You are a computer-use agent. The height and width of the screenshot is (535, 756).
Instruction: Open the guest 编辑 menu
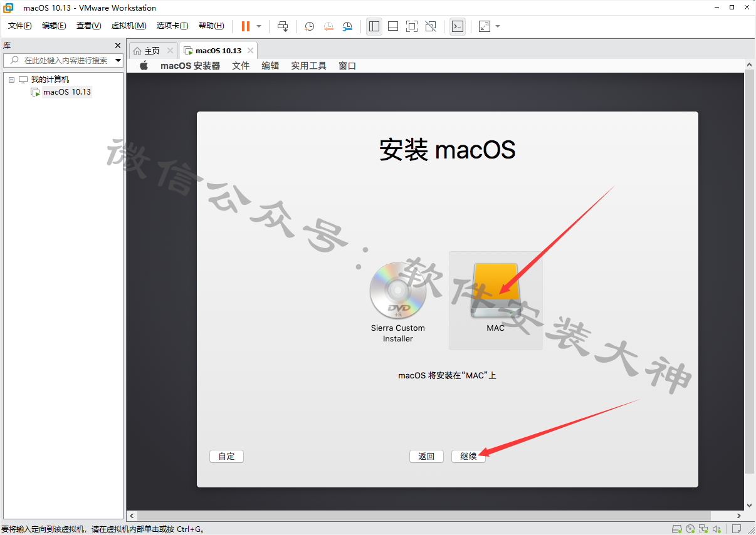click(270, 66)
